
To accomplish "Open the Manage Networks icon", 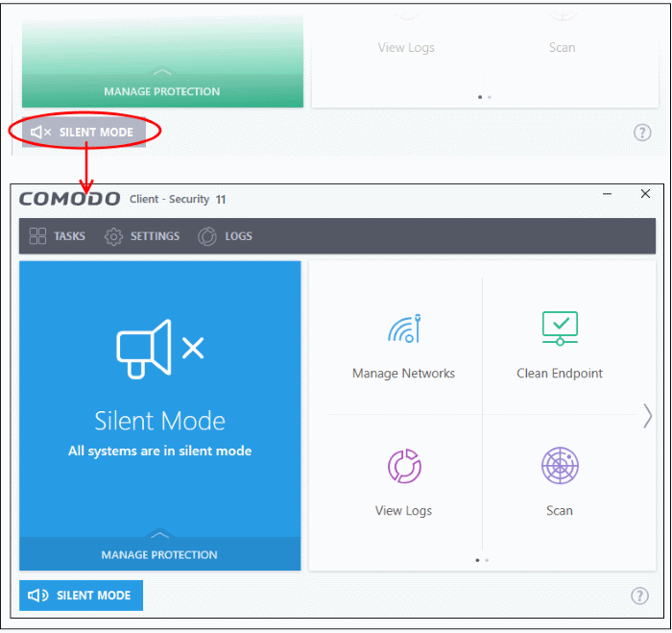I will (404, 329).
